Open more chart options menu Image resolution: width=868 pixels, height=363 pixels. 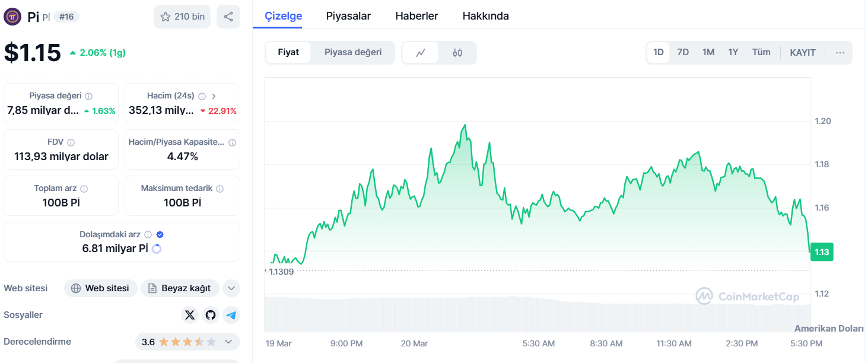pyautogui.click(x=840, y=52)
